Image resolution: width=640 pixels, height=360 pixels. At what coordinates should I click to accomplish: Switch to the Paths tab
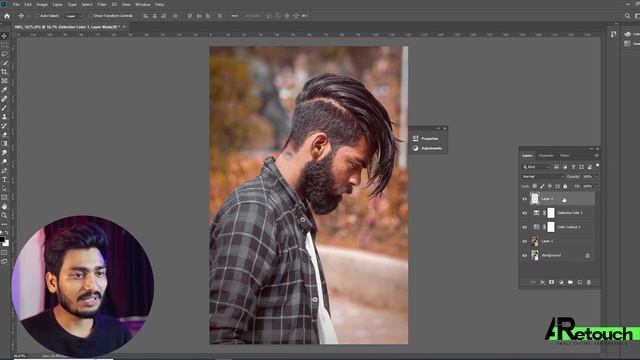coord(564,156)
